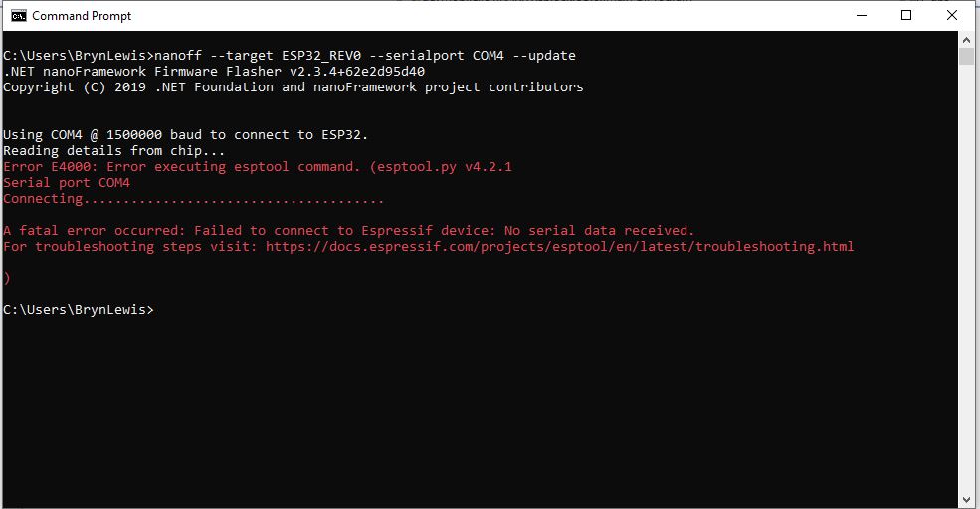The width and height of the screenshot is (980, 509).
Task: Close the Command Prompt window
Action: pyautogui.click(x=952, y=15)
